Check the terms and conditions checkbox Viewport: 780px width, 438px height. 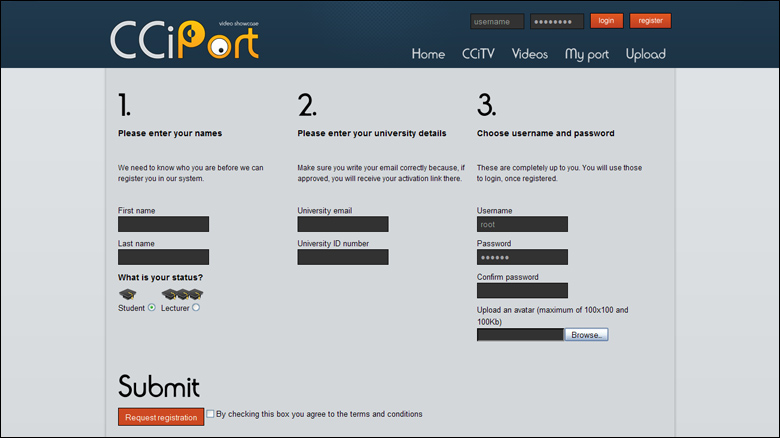tap(211, 414)
